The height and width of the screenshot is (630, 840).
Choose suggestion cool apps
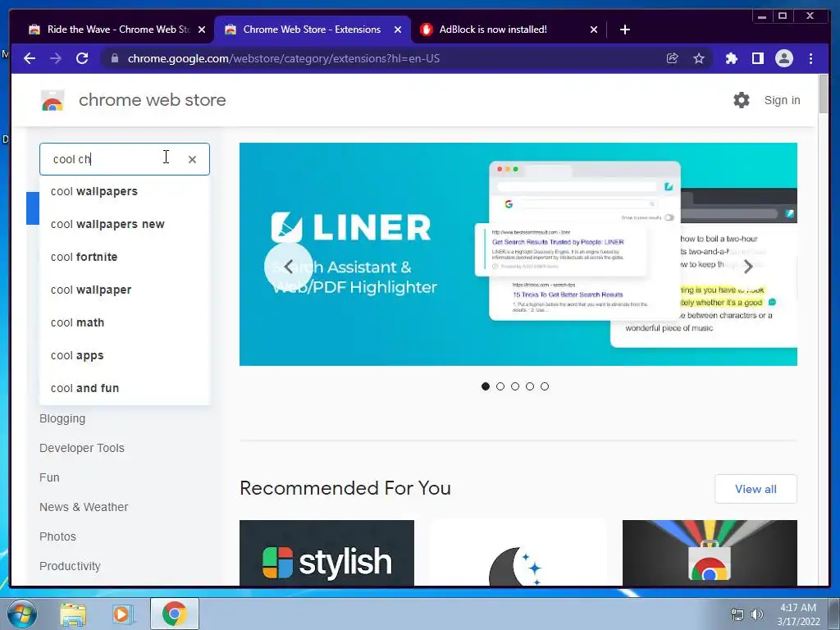[125, 355]
